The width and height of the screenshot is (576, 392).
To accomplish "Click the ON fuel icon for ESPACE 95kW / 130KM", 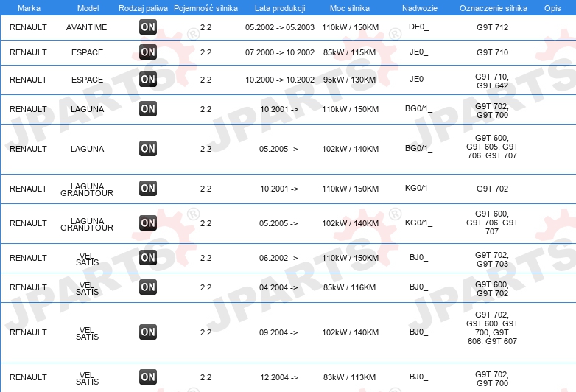I will click(148, 80).
